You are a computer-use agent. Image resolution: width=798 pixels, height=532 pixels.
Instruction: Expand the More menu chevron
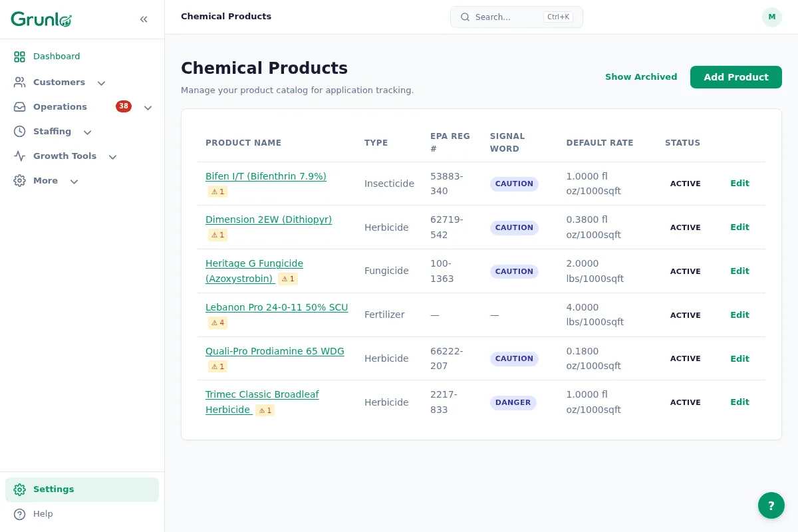[x=74, y=182]
